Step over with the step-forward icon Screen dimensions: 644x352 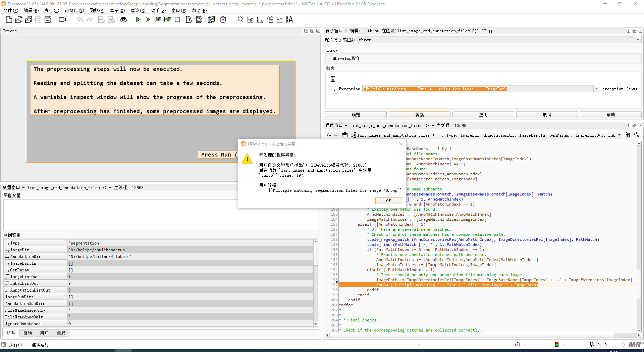click(158, 19)
